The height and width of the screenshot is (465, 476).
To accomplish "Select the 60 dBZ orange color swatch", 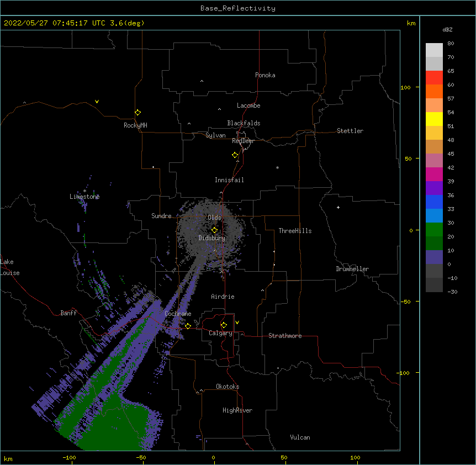I will pos(434,91).
